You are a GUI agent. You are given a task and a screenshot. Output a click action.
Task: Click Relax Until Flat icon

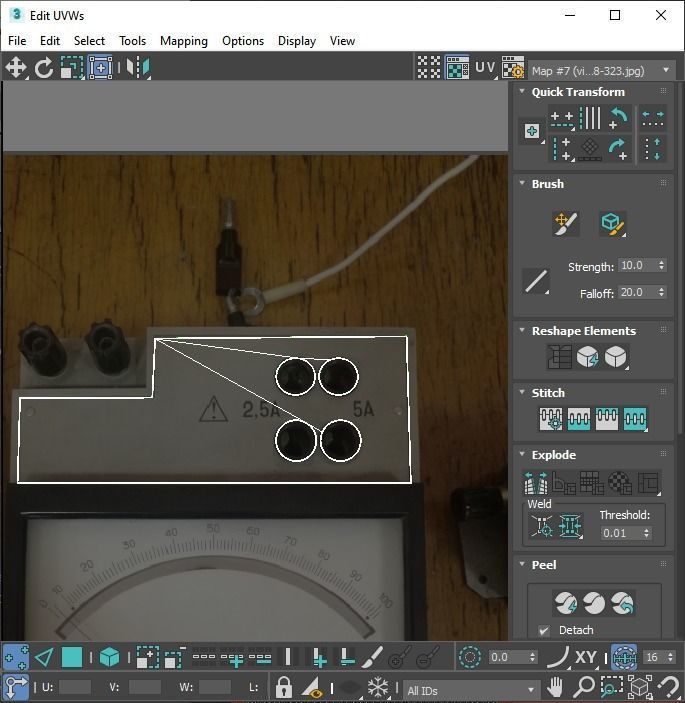587,357
